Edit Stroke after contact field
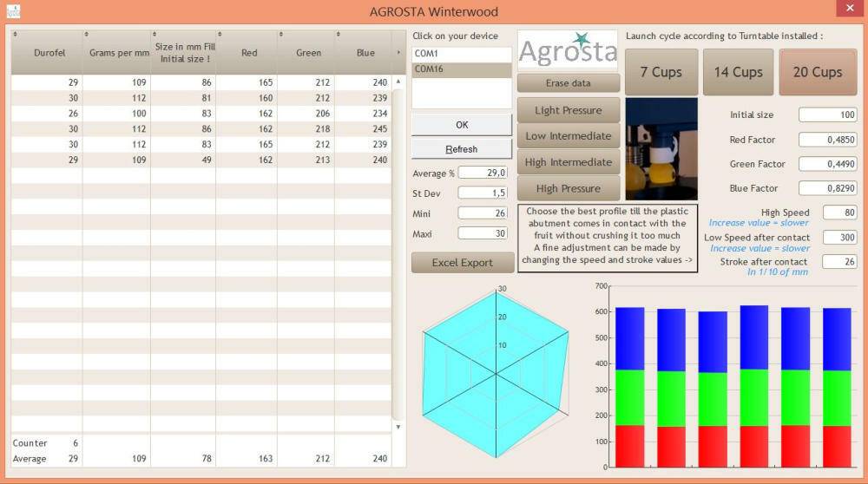 (x=839, y=262)
